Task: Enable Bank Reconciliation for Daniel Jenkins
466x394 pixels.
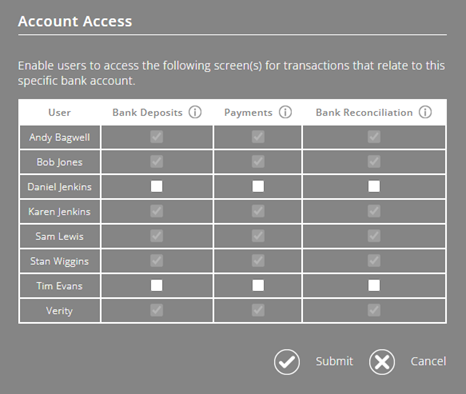Action: tap(374, 186)
